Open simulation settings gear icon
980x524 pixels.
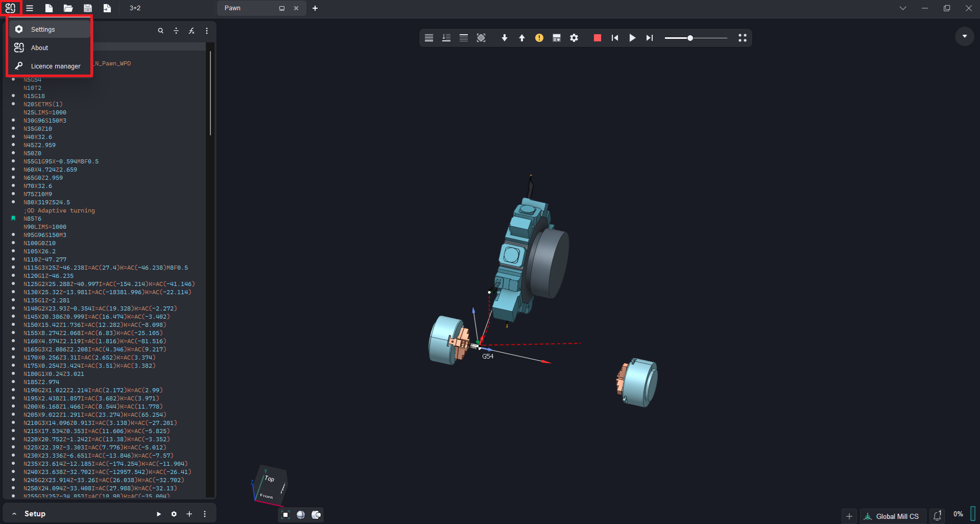tap(574, 38)
